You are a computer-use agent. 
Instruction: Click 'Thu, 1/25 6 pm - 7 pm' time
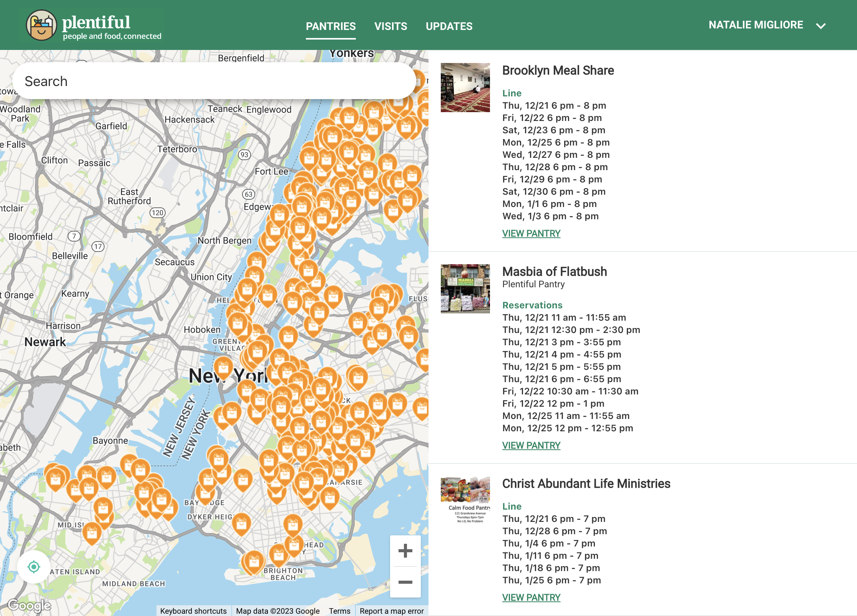point(551,580)
